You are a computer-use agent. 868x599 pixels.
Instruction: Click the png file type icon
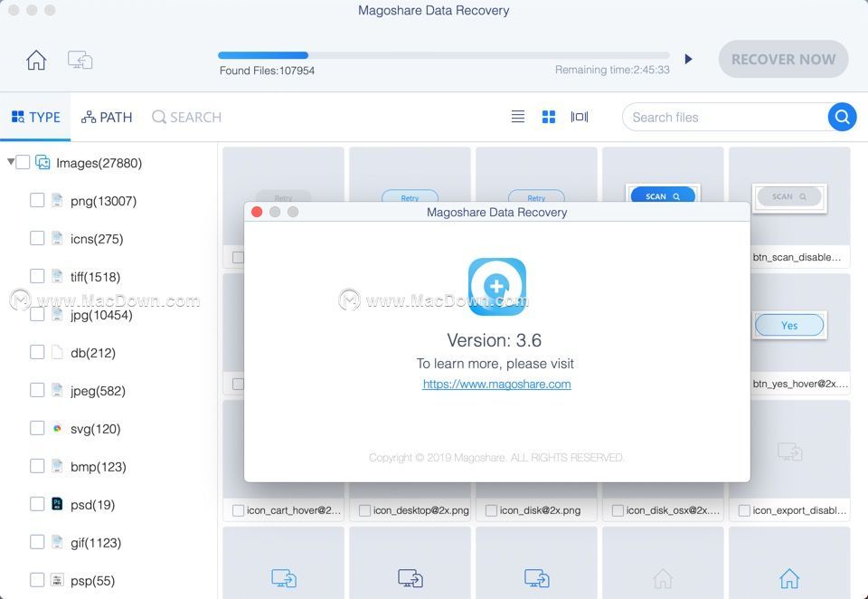click(57, 200)
